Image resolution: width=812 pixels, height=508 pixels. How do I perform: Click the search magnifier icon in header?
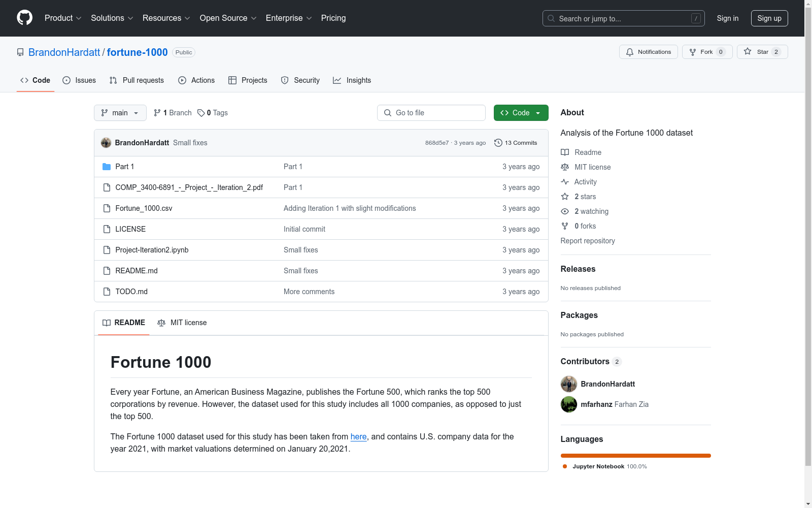[x=551, y=18]
